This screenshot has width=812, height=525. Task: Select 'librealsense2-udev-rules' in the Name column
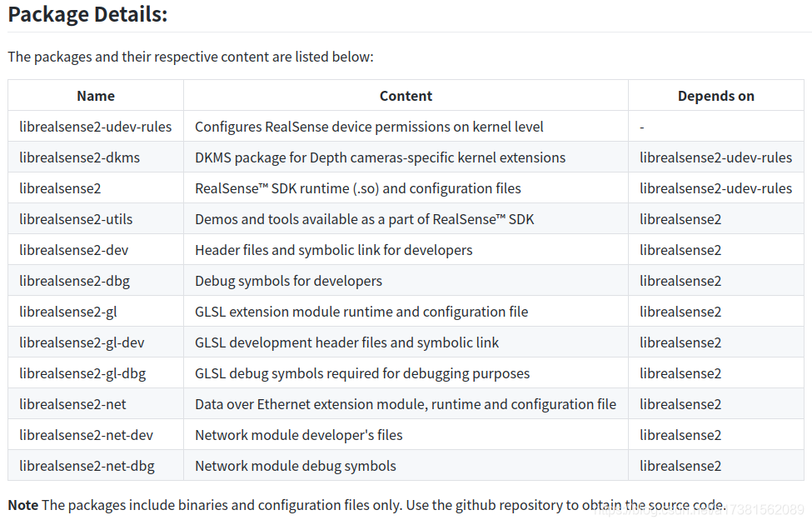point(95,127)
